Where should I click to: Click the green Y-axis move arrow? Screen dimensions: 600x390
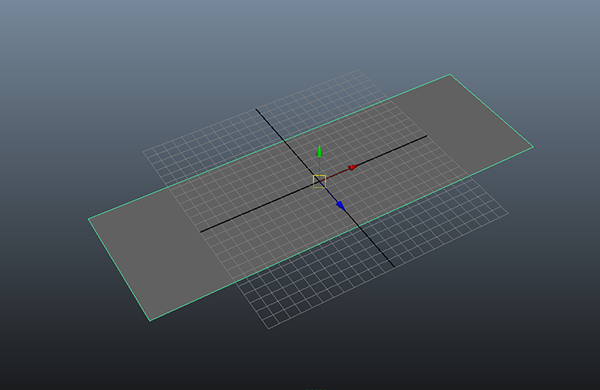point(319,151)
